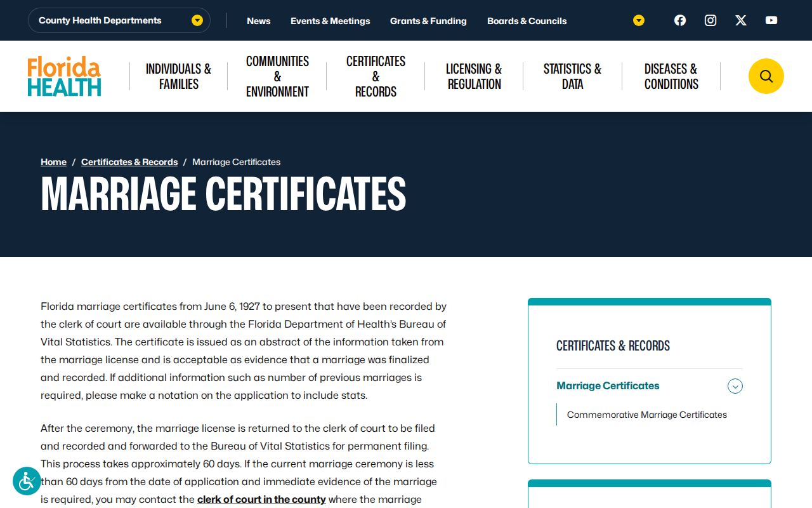This screenshot has height=508, width=812.
Task: Open the Individuals & Families menu
Action: click(178, 76)
